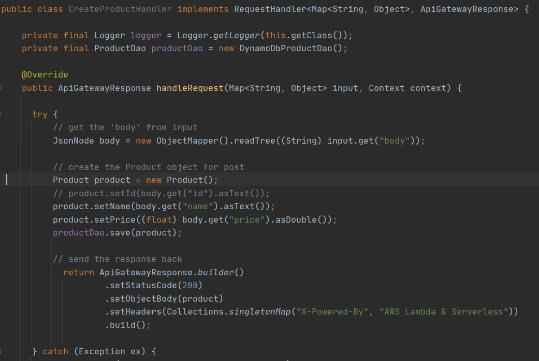Viewport: 539px width, 361px height.
Task: Click the getLogger method call
Action: pyautogui.click(x=236, y=35)
